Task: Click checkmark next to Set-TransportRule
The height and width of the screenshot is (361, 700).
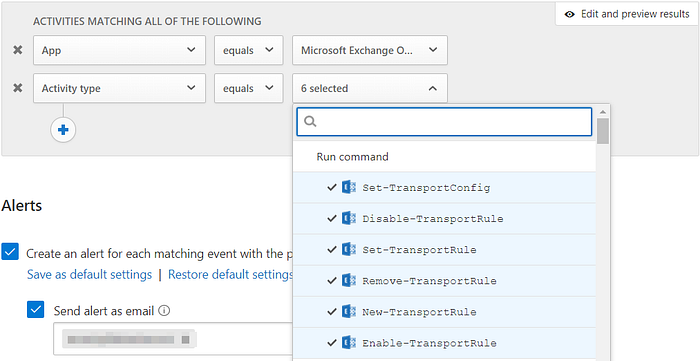Action: tap(331, 249)
